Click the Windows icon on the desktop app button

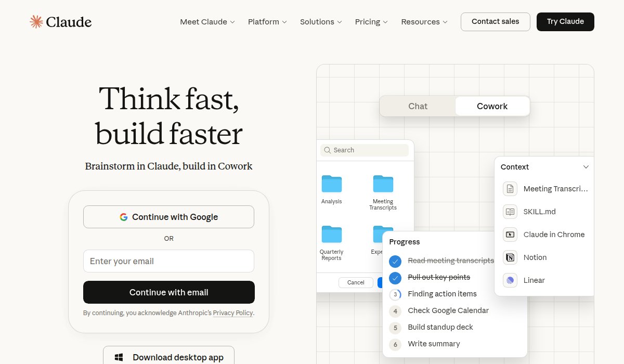coord(119,357)
